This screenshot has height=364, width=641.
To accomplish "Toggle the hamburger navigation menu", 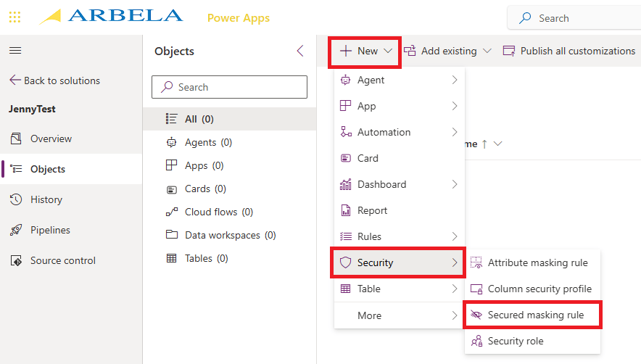I will (15, 50).
